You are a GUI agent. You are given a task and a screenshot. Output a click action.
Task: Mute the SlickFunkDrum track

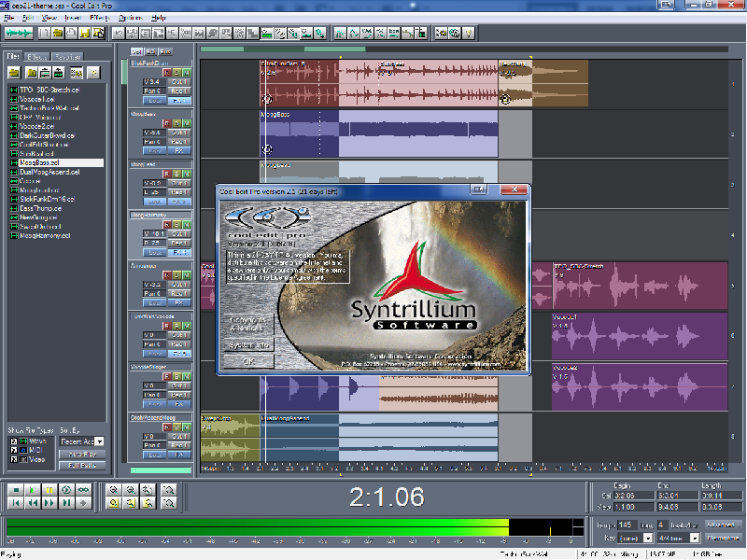(187, 73)
